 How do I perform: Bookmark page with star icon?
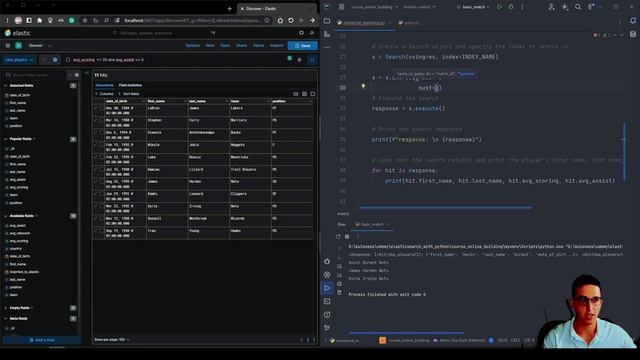(x=85, y=20)
